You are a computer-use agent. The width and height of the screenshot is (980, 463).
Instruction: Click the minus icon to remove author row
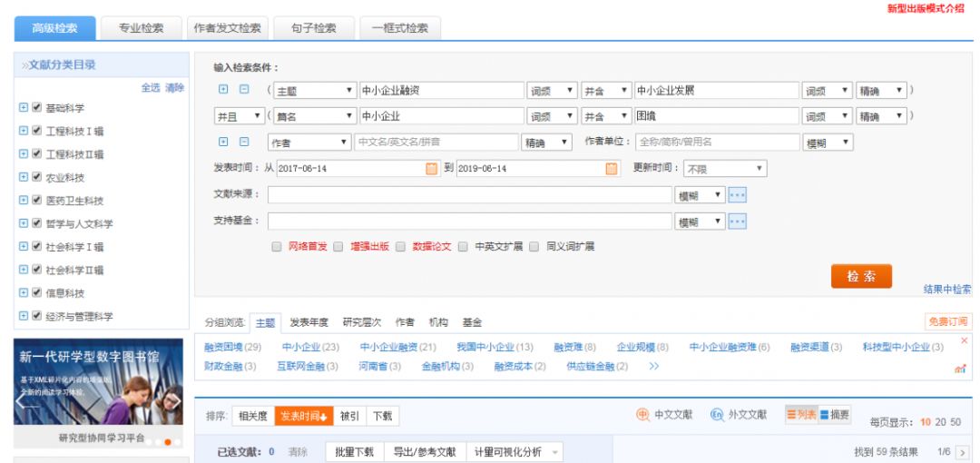pyautogui.click(x=243, y=143)
